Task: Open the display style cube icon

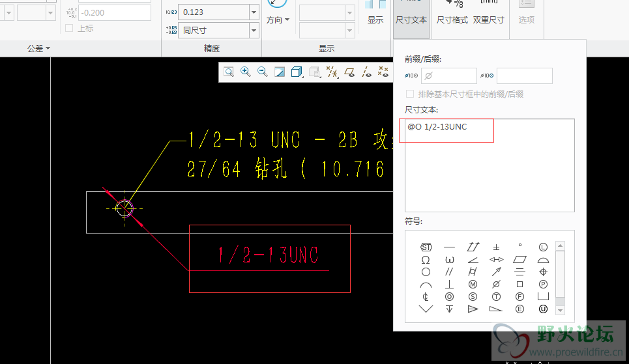Action: [x=297, y=72]
